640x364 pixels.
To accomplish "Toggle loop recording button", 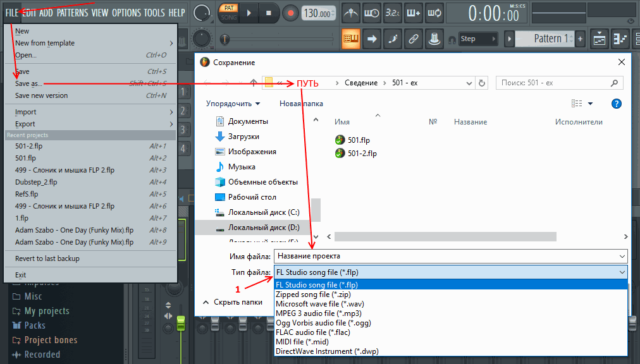I will point(434,13).
